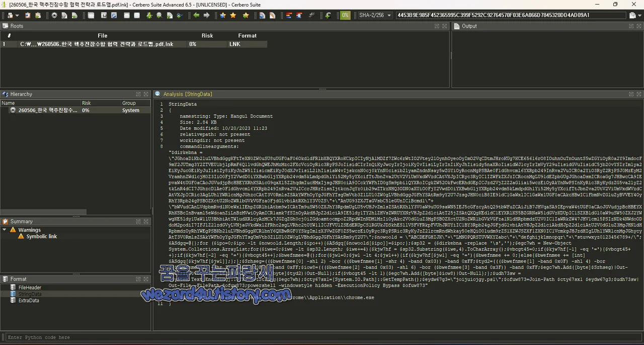Select StringData in Format panel
Screen dimensions: 644x345
[x=30, y=294]
